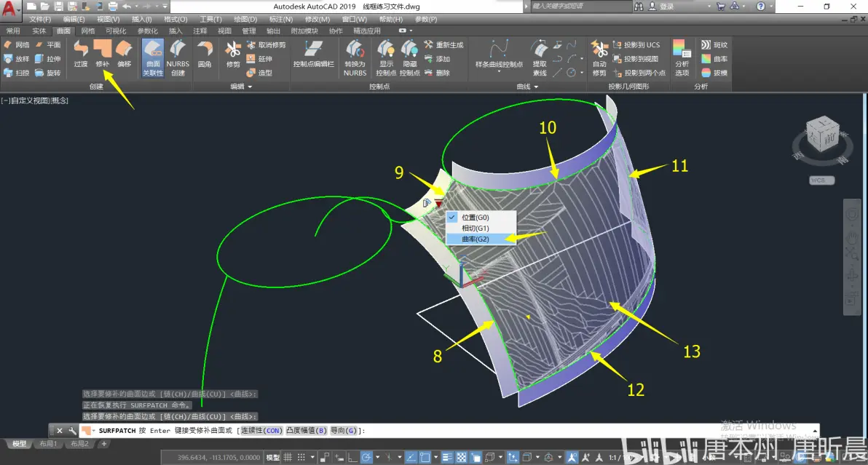Viewport: 868px width, 465px height.
Task: Click the keyword search field
Action: 580,7
